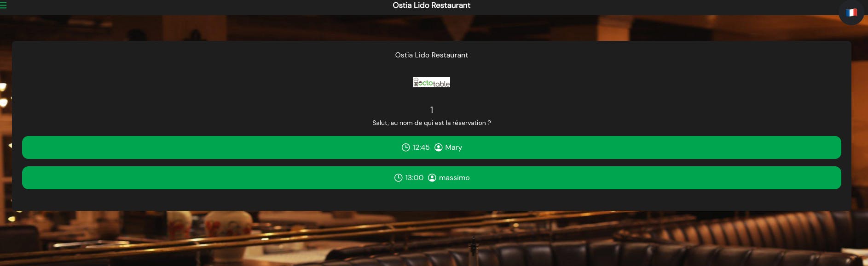
Task: Click the number 1 above the prompt
Action: [x=432, y=110]
